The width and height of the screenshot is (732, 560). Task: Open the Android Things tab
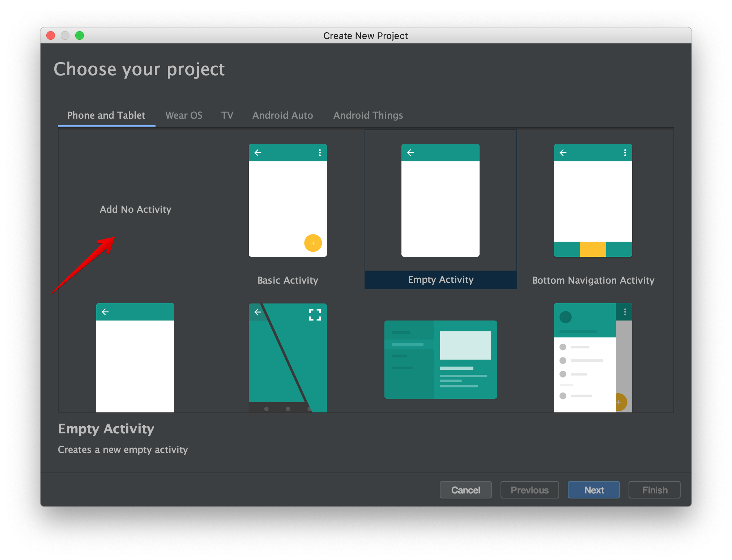[x=368, y=115]
